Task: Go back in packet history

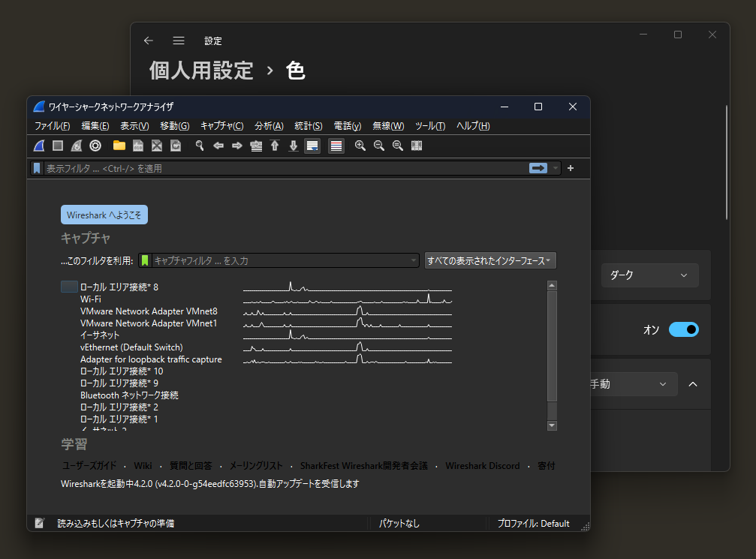Action: click(x=218, y=146)
